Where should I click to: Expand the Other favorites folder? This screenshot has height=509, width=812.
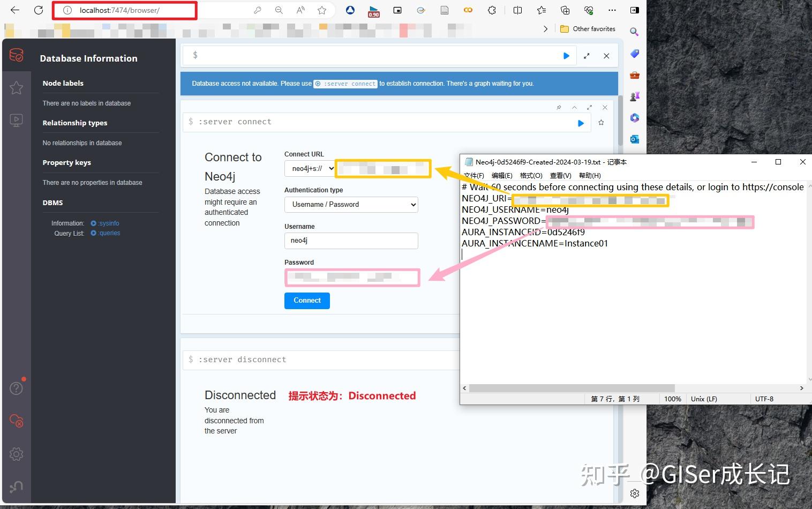588,28
